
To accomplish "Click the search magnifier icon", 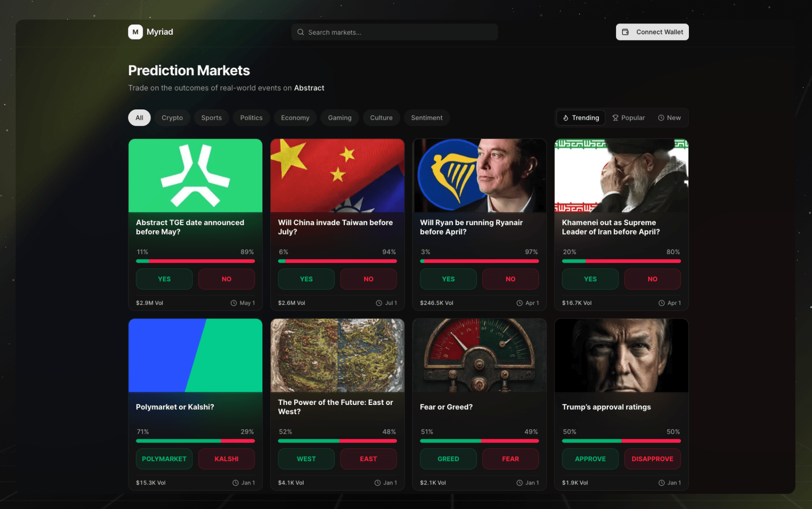I will [300, 32].
